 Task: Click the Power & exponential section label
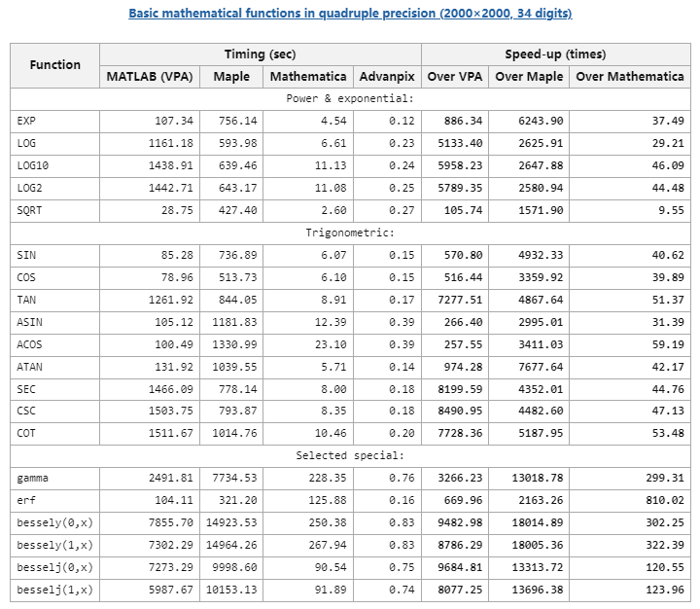350,99
